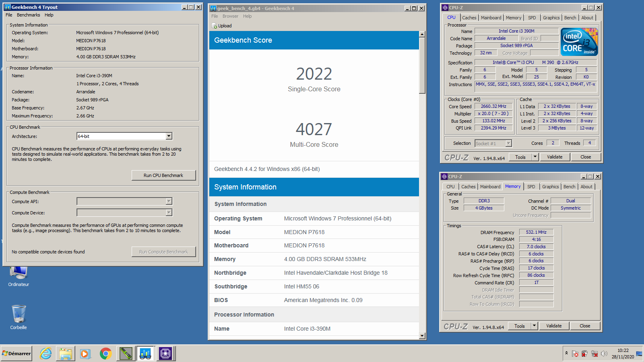Click the show desktop icon beside the clock
The height and width of the screenshot is (362, 644).
point(639,354)
